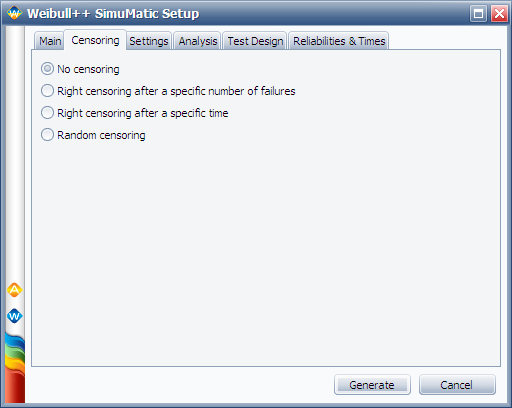Click the blank white sidebar strip above ALTA icon
512x408 pixels.
click(15, 153)
